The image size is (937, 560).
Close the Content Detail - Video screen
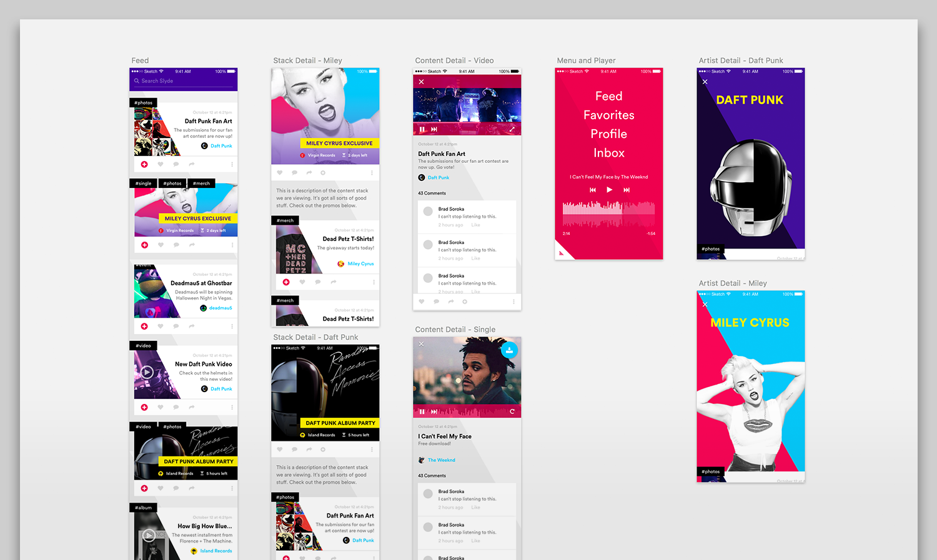tap(421, 82)
